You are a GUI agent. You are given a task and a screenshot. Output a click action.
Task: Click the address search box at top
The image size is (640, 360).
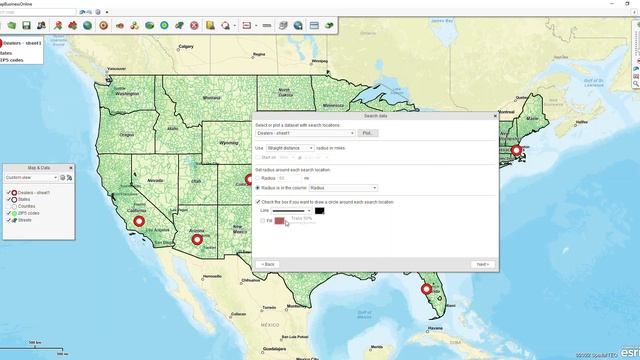click(38, 12)
